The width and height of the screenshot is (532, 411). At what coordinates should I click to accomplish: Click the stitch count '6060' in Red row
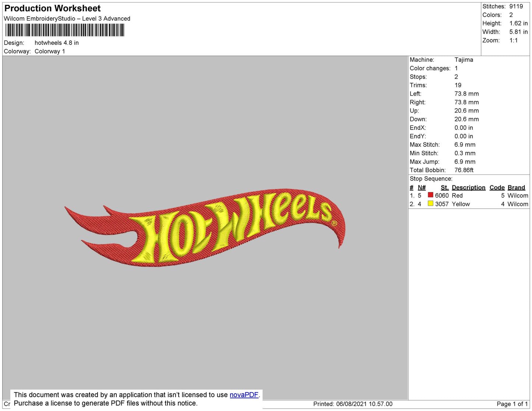[x=442, y=196]
